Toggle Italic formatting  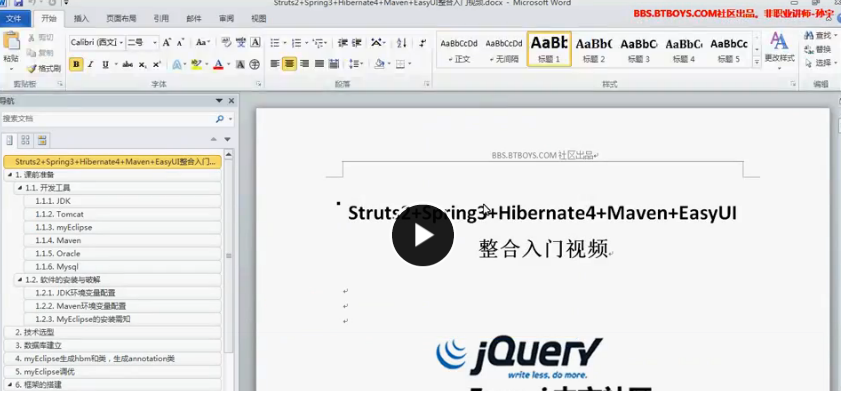91,64
